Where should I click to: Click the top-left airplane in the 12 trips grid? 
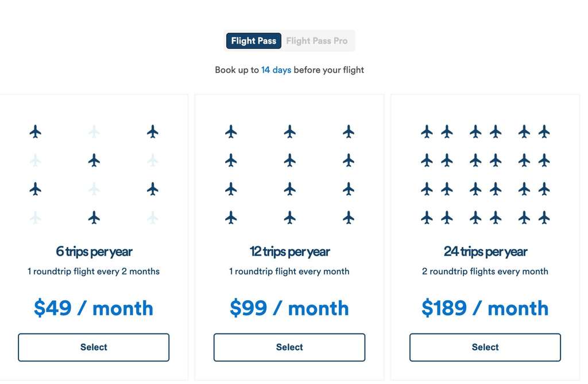pos(231,131)
